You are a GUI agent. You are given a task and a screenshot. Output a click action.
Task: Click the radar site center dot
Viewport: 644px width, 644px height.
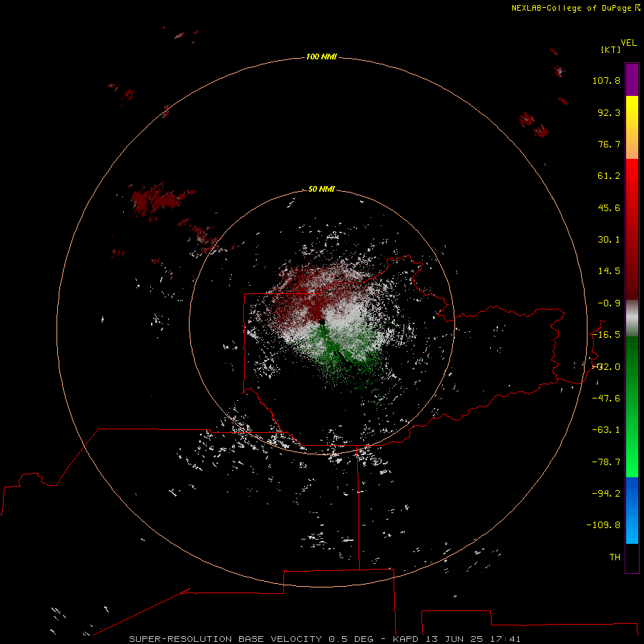tap(322, 321)
